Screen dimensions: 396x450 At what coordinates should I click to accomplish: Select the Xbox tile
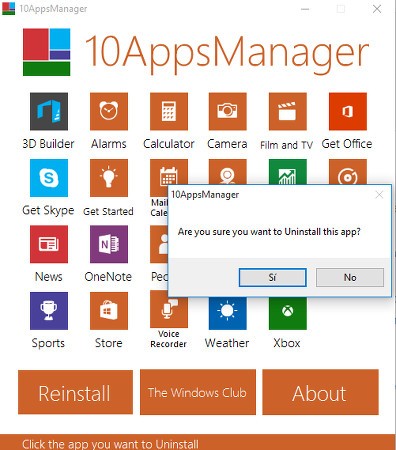click(288, 313)
